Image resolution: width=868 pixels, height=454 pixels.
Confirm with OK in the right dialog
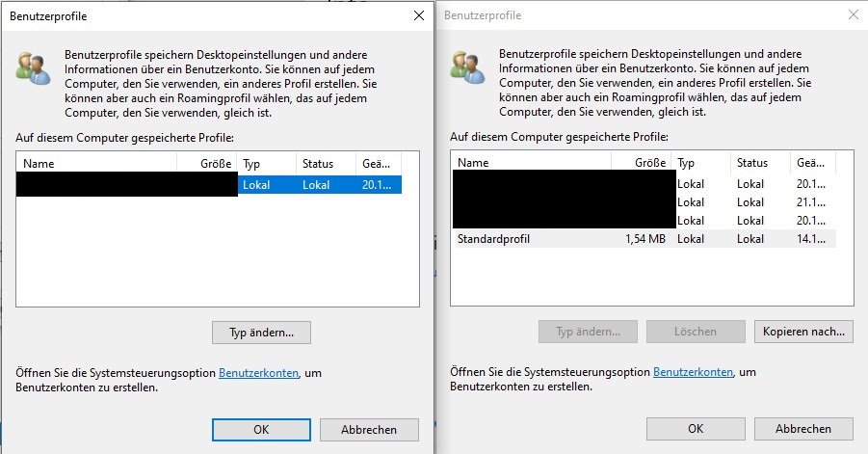coord(696,429)
